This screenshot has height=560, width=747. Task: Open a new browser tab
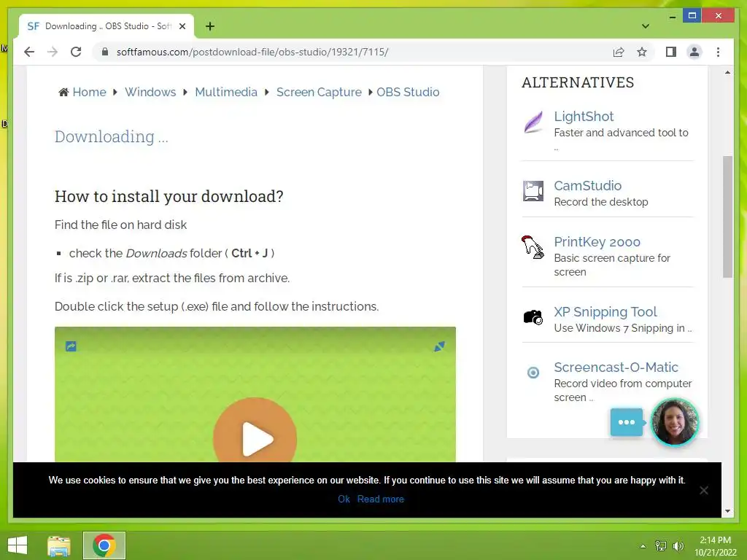(x=210, y=26)
